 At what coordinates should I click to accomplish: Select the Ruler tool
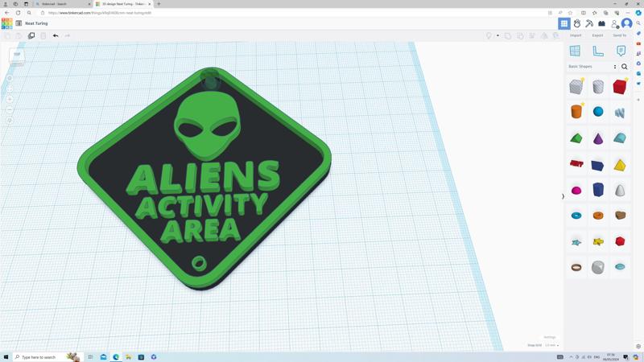(598, 51)
